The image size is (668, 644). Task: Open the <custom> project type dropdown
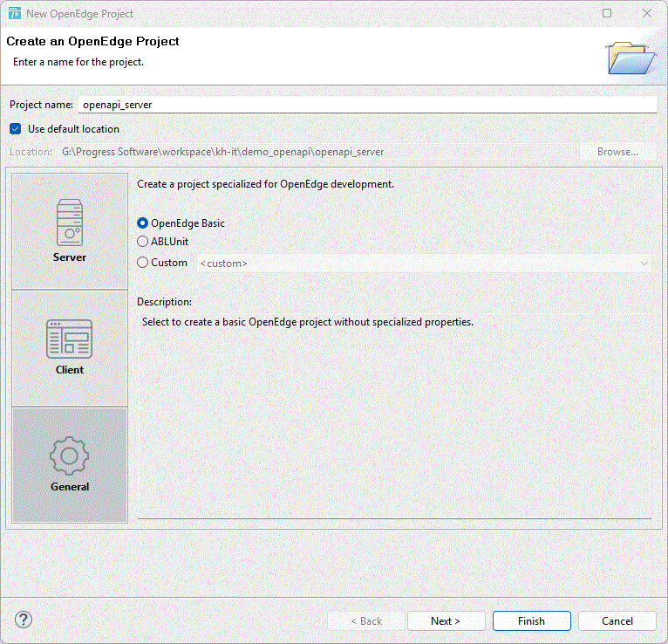pos(424,264)
